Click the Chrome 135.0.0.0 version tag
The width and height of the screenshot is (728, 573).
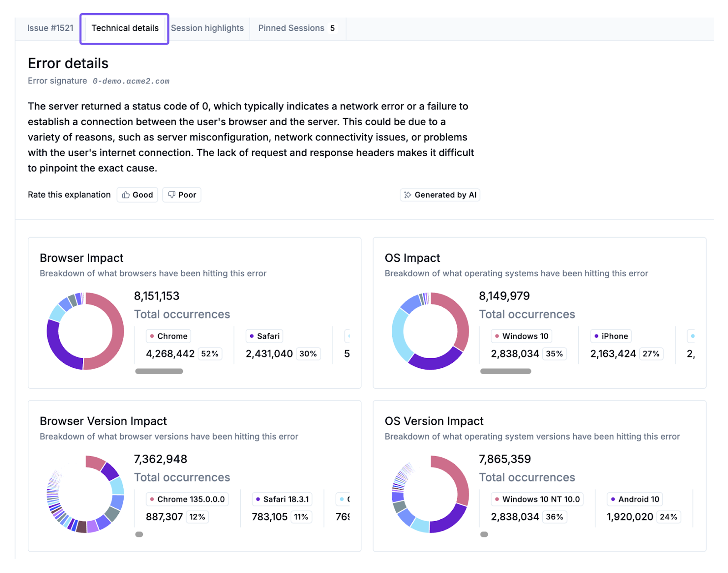coord(187,499)
